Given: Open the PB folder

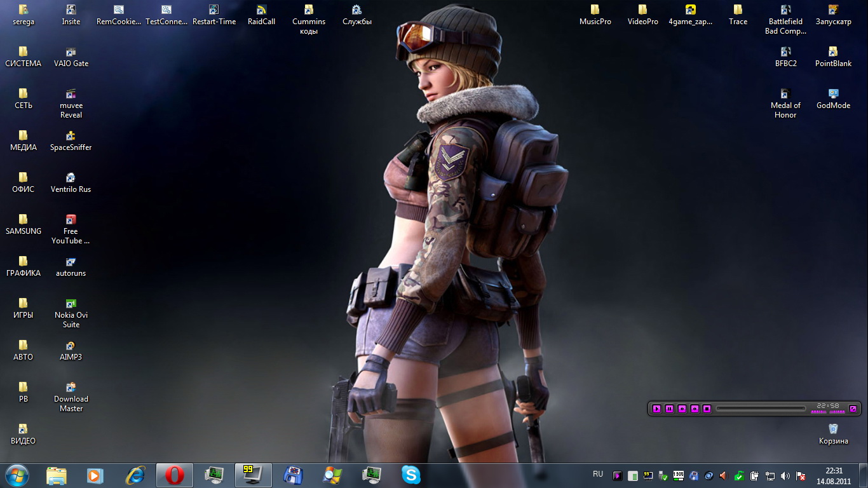Looking at the screenshot, I should point(24,393).
